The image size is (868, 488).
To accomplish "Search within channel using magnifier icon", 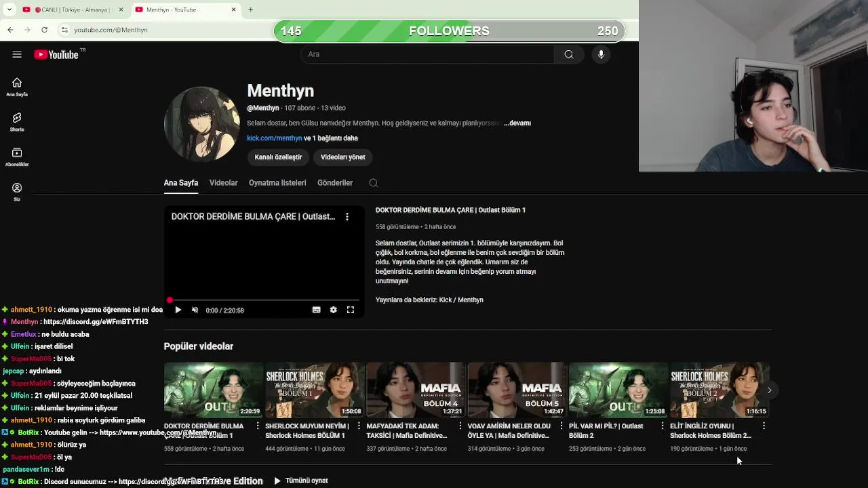I will (x=374, y=183).
